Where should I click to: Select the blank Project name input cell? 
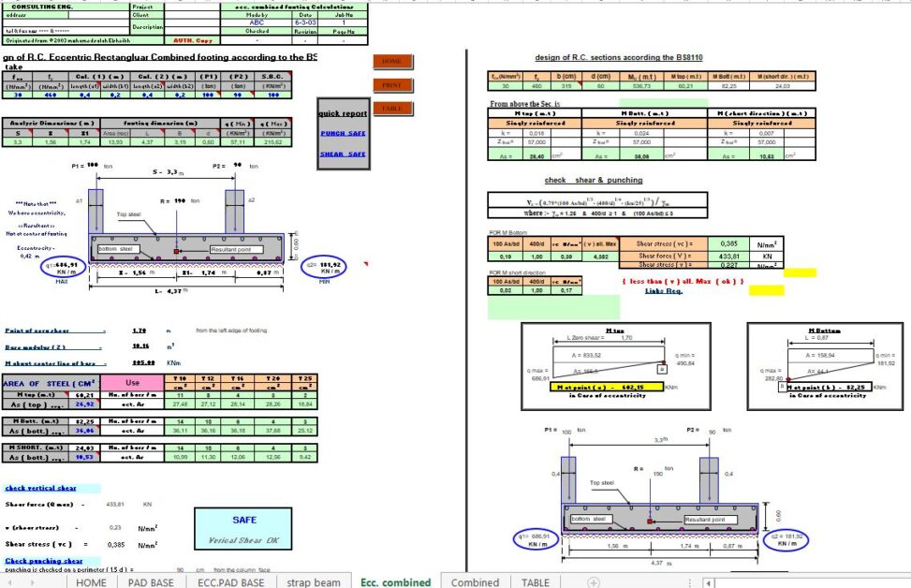[x=192, y=7]
